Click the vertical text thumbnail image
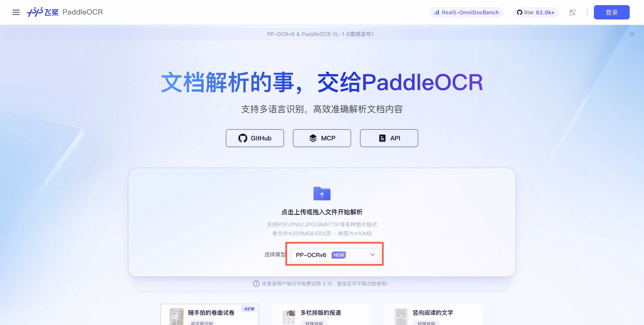Screen dimensions: 644x325 pyautogui.click(x=401, y=317)
